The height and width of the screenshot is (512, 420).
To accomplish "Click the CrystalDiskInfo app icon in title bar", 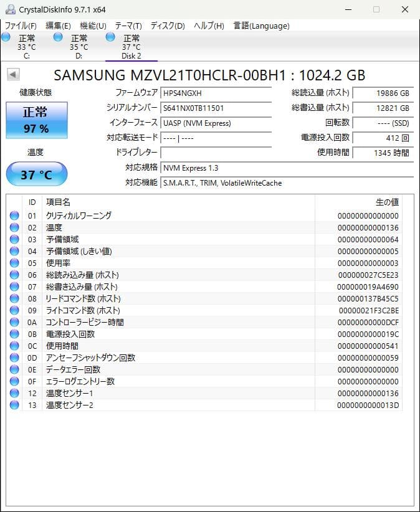I will pos(11,9).
